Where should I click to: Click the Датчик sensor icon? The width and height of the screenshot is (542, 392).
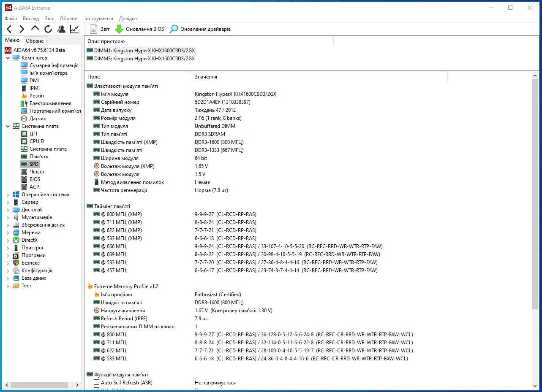24,119
